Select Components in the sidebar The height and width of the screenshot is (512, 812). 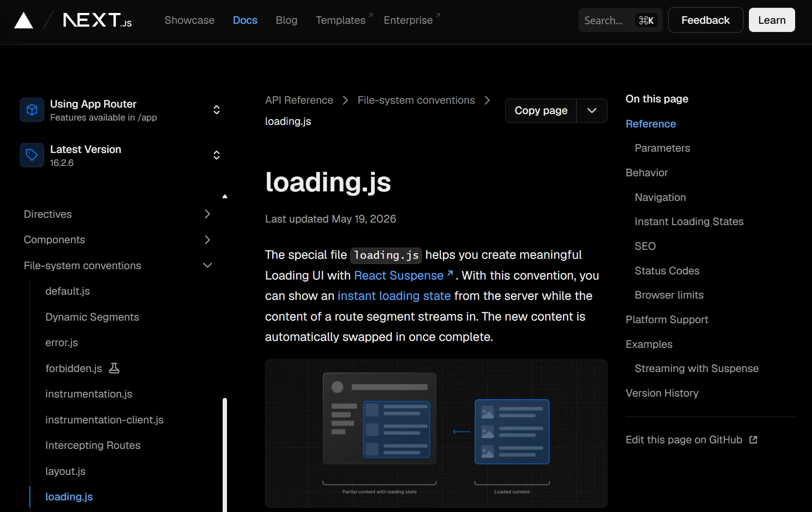54,240
